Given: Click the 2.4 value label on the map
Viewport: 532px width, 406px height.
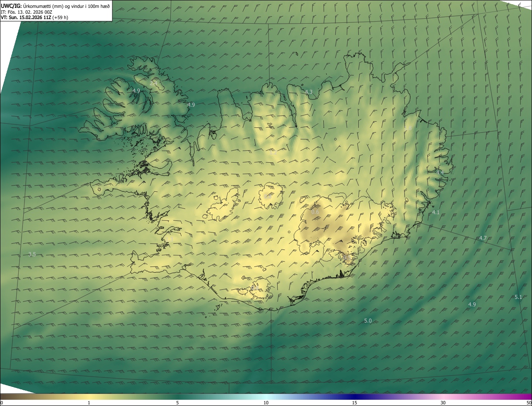Looking at the screenshot, I should click(153, 83).
